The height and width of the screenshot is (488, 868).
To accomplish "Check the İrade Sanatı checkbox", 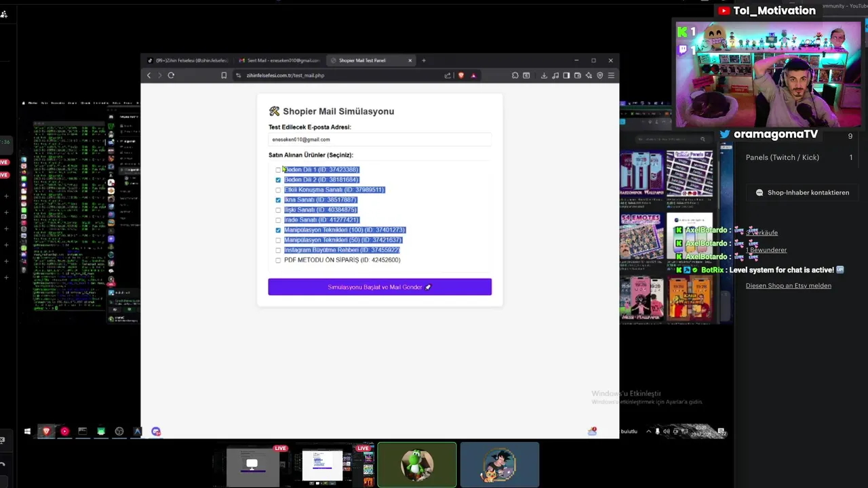I will click(x=278, y=220).
